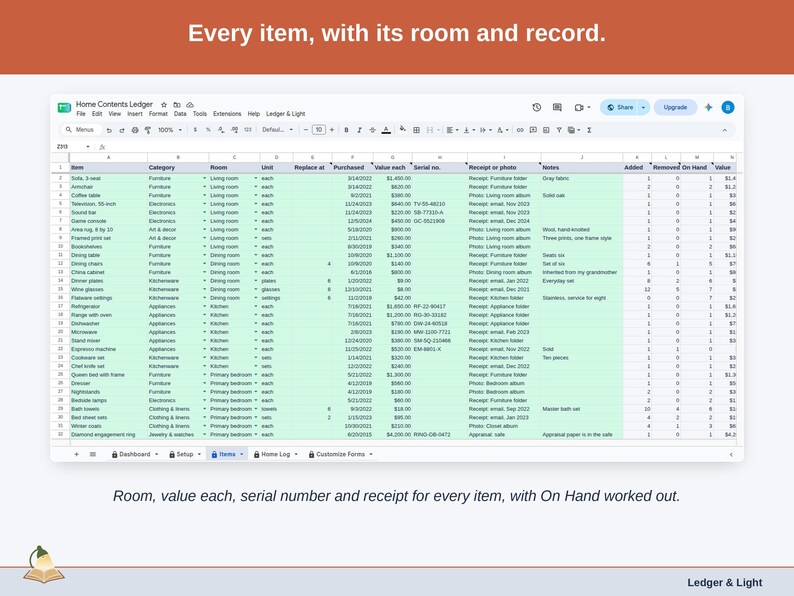Click the Add sheet plus icon
The image size is (794, 596).
tap(76, 454)
